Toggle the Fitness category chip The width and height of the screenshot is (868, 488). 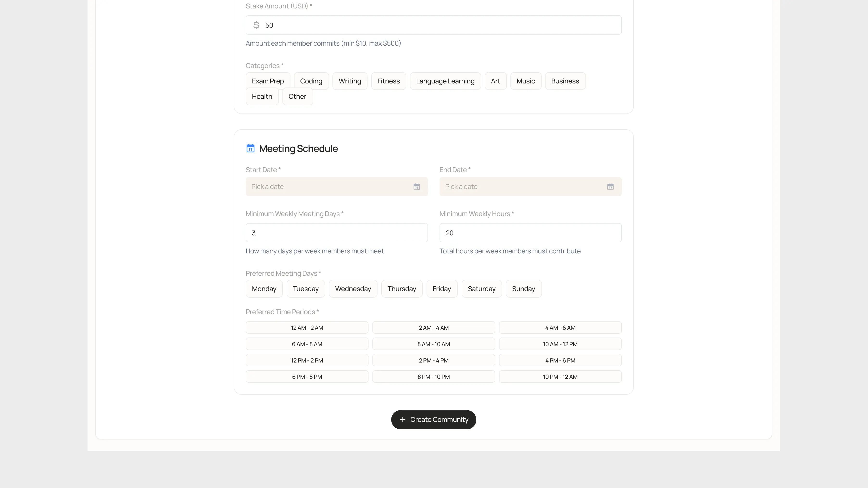tap(388, 81)
